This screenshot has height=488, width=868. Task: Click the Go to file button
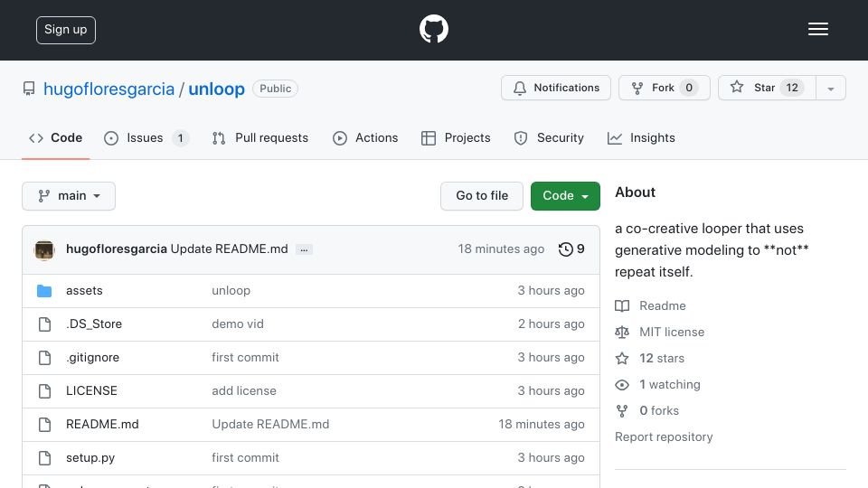[482, 196]
